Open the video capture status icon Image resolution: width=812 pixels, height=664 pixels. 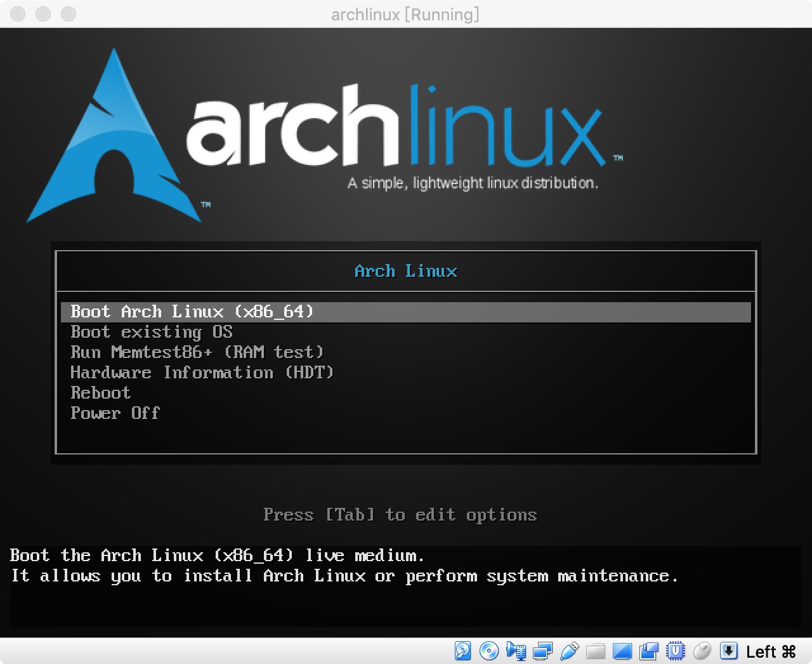point(649,651)
